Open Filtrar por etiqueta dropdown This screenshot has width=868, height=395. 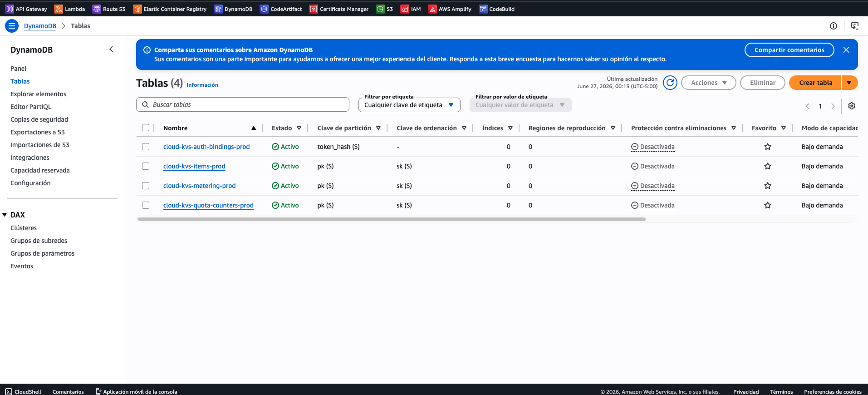click(x=409, y=105)
